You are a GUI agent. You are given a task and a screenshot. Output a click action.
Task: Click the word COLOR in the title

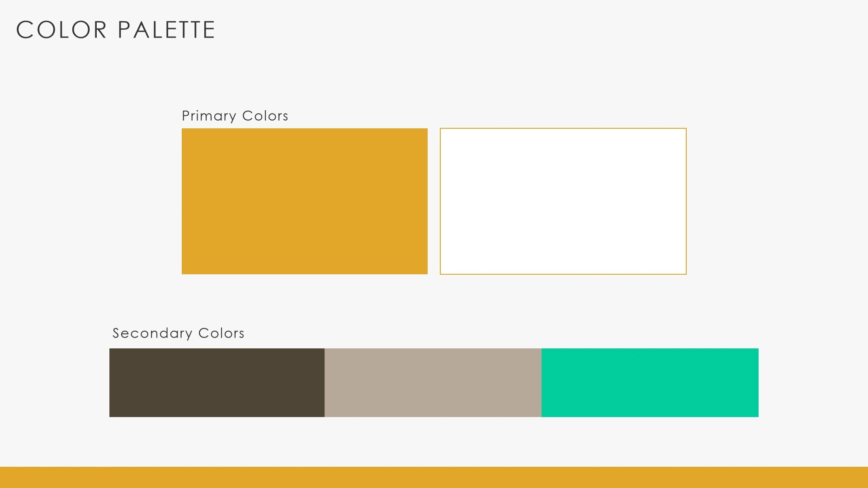point(61,30)
